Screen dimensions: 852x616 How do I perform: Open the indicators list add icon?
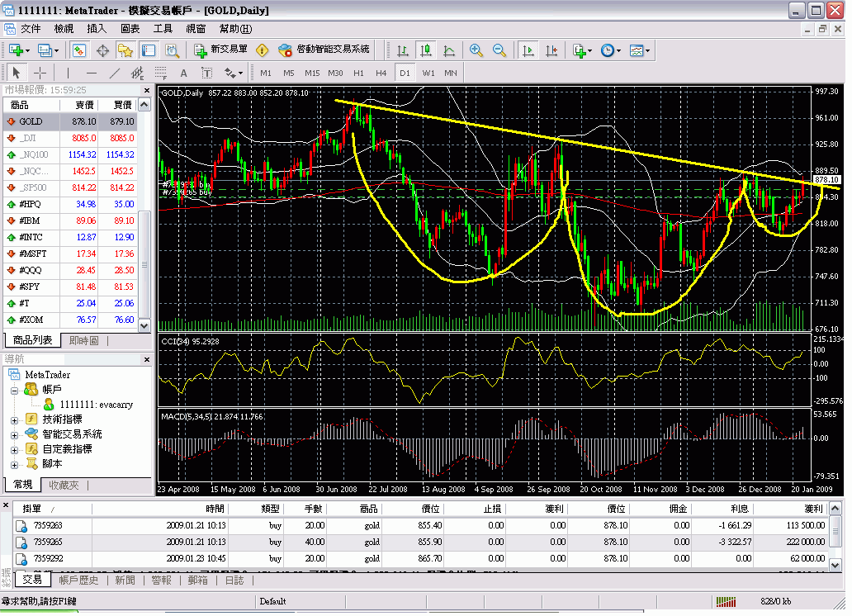pos(582,50)
